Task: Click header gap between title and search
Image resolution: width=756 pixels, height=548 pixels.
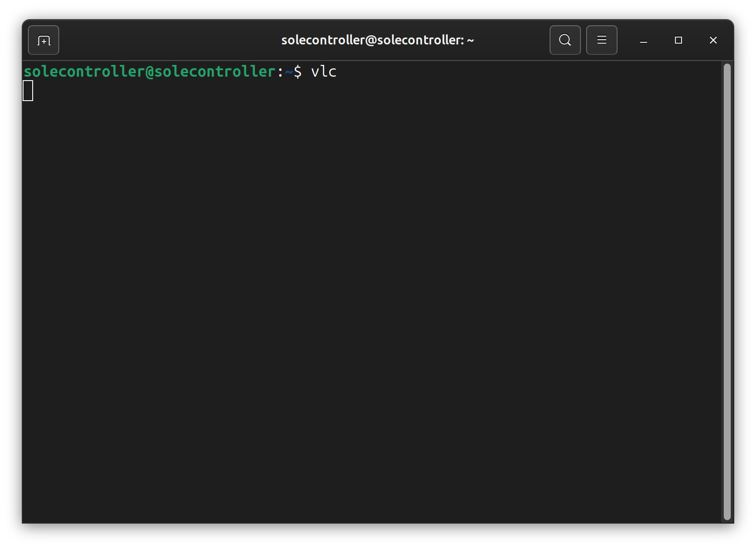Action: click(x=512, y=40)
